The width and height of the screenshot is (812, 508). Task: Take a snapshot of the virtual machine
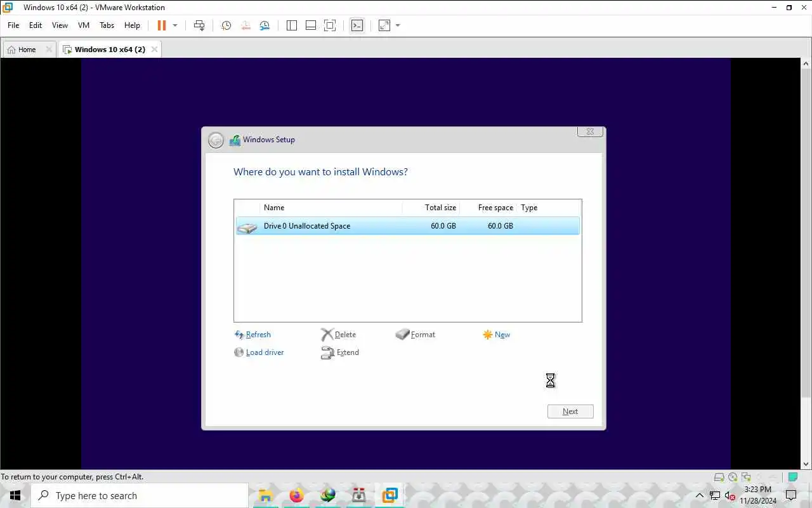(226, 25)
